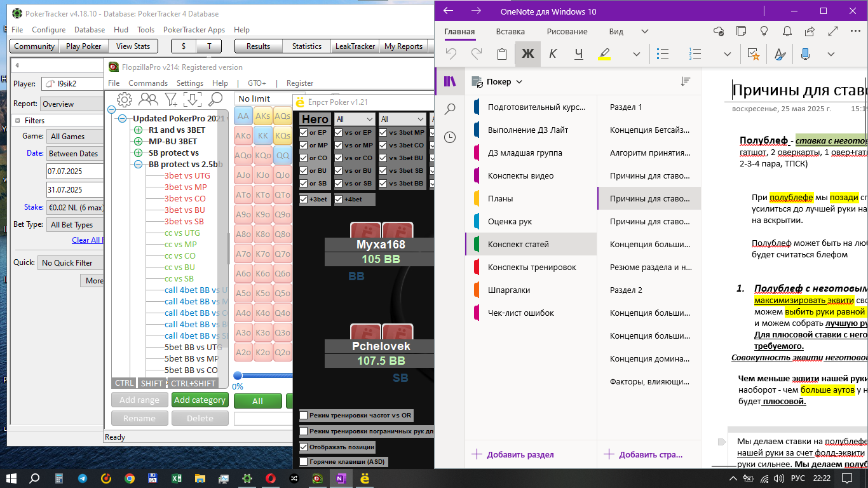This screenshot has width=868, height=488.
Task: Click 'Add category' button in Flopzilla
Action: 200,400
